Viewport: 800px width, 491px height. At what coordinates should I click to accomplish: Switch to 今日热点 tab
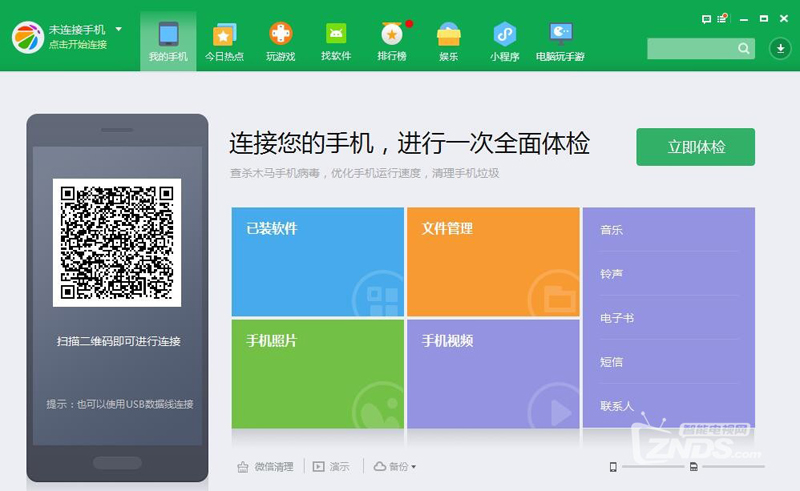(x=224, y=41)
